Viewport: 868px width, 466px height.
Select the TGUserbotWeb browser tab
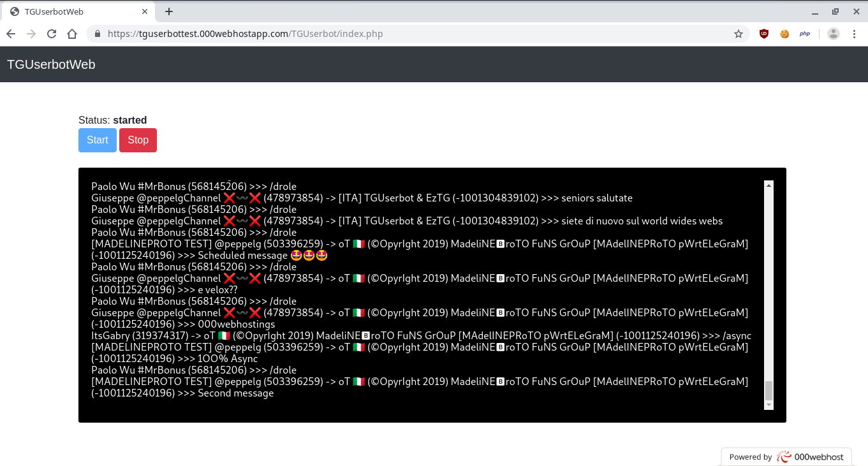coord(78,11)
